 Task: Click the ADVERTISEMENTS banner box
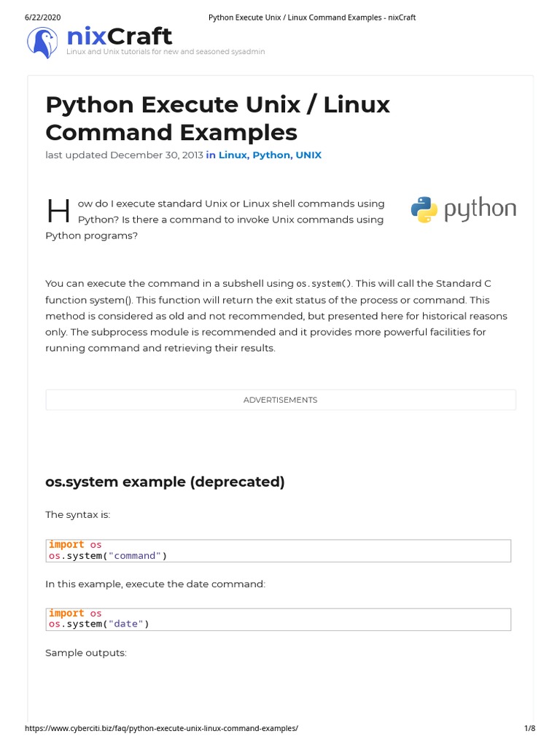(x=281, y=400)
